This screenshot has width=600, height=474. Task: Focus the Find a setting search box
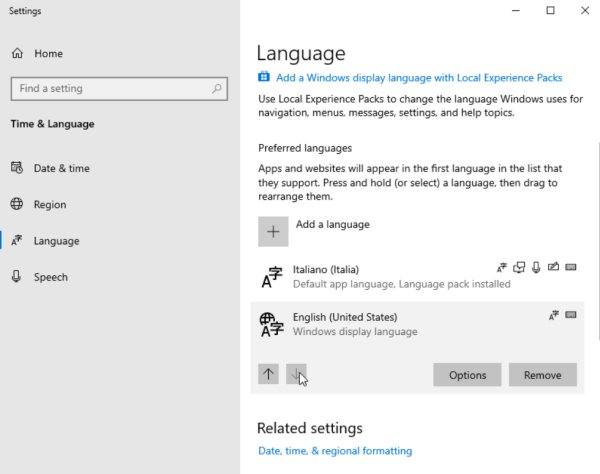(119, 89)
